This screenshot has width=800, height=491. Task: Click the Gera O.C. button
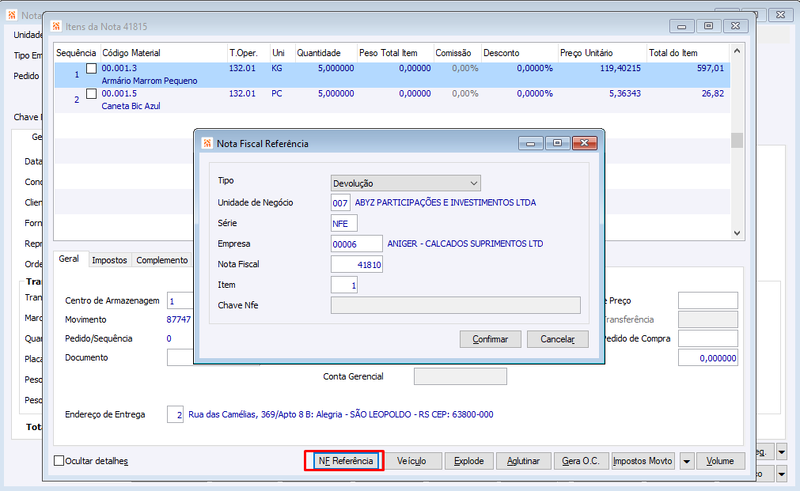coord(581,461)
